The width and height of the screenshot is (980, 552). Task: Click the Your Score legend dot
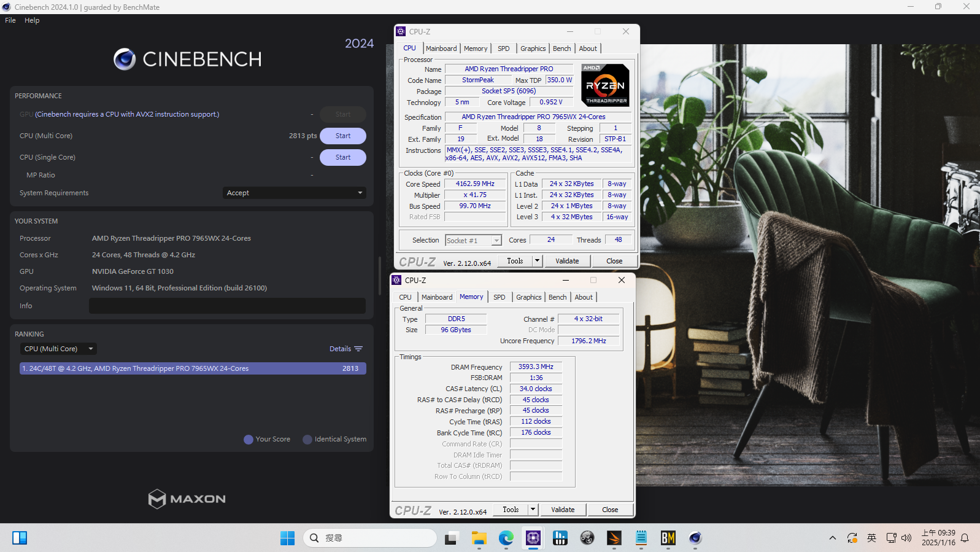(249, 440)
